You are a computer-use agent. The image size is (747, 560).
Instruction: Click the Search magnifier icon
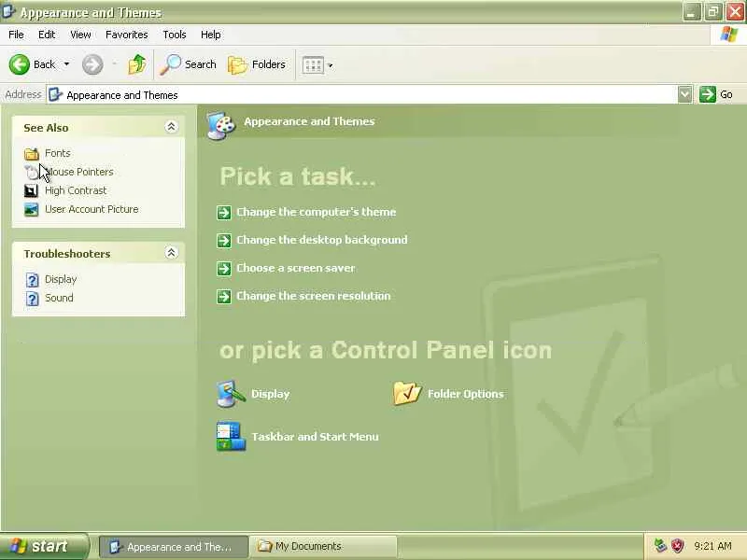[x=170, y=64]
